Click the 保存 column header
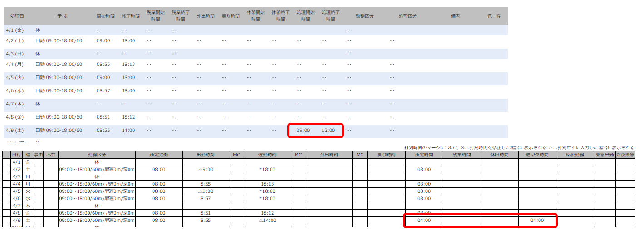 pyautogui.click(x=494, y=16)
